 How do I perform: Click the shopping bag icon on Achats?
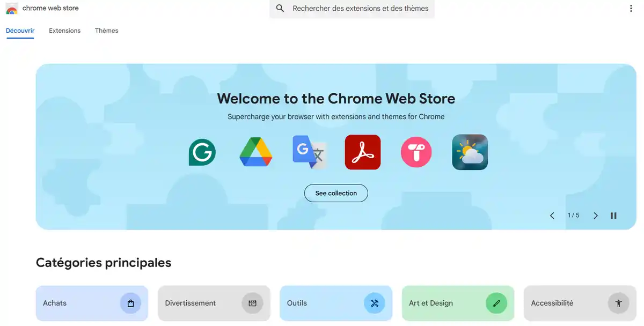[x=130, y=303]
